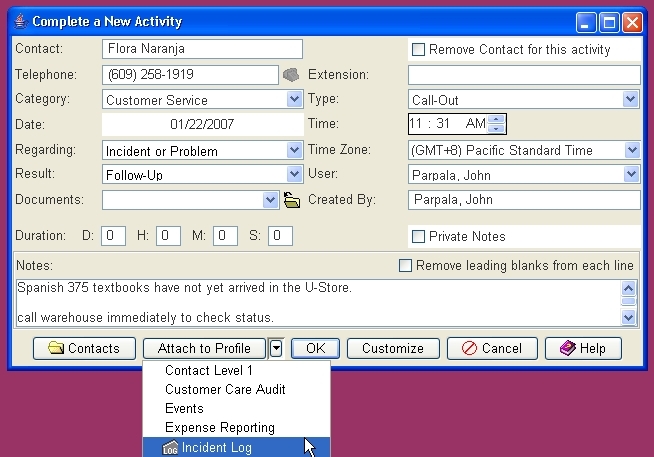Choose Customer Care Audit from the menu
The image size is (654, 457).
[236, 389]
